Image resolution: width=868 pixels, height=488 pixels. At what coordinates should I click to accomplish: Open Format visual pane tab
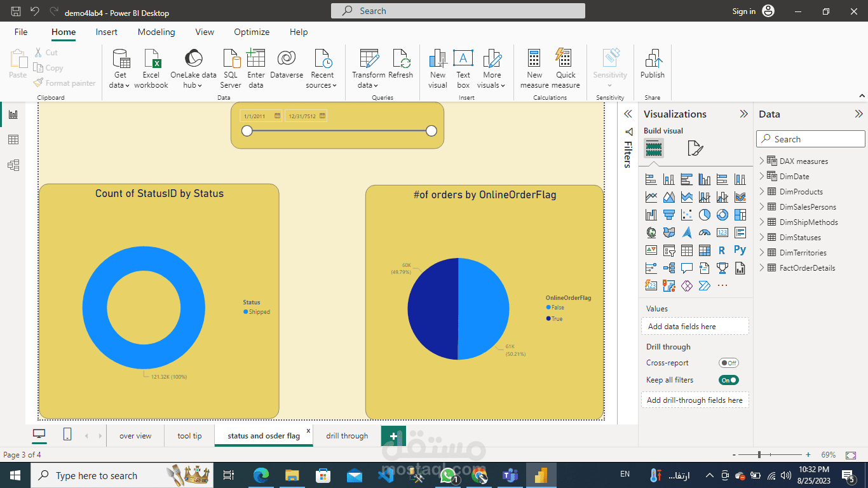click(695, 148)
